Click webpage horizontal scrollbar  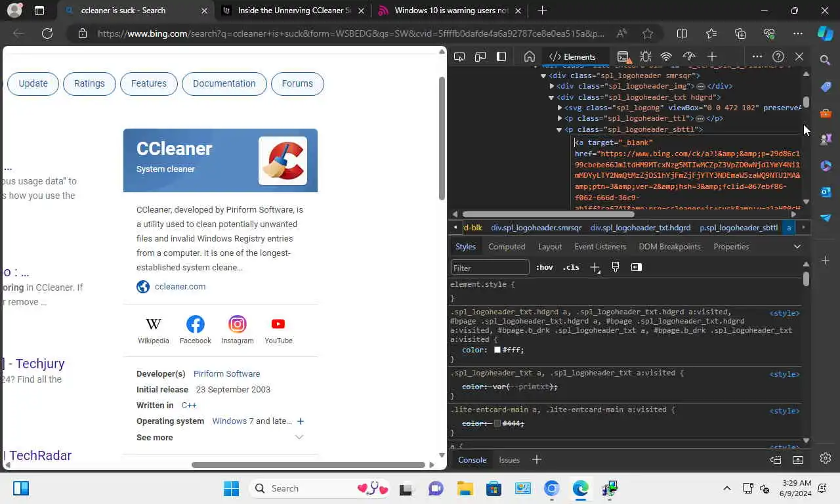click(308, 465)
